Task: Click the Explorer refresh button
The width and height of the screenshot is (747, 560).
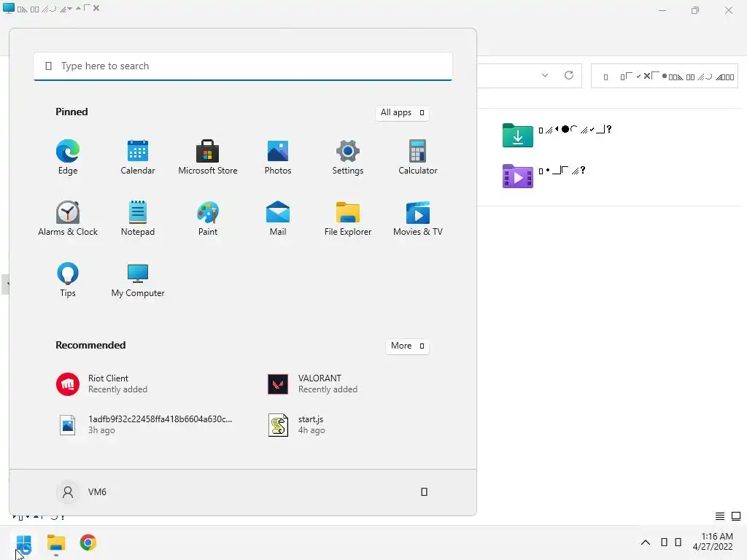Action: point(569,75)
